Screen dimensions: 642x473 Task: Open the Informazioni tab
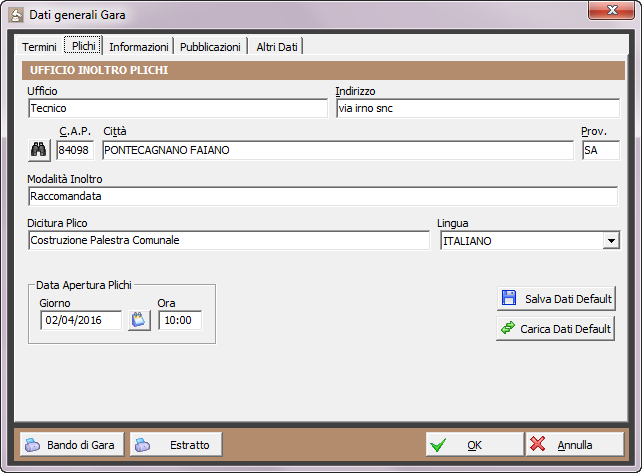tap(139, 47)
